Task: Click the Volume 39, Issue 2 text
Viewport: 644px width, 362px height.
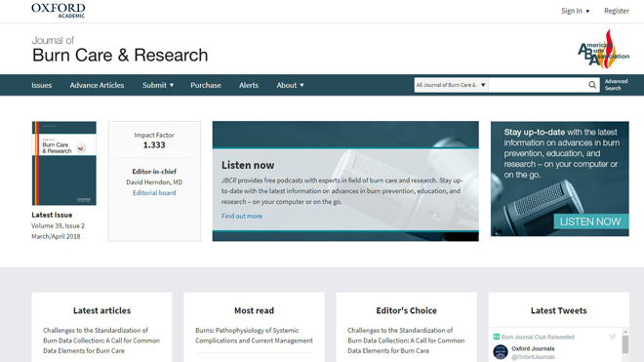Action: 58,225
